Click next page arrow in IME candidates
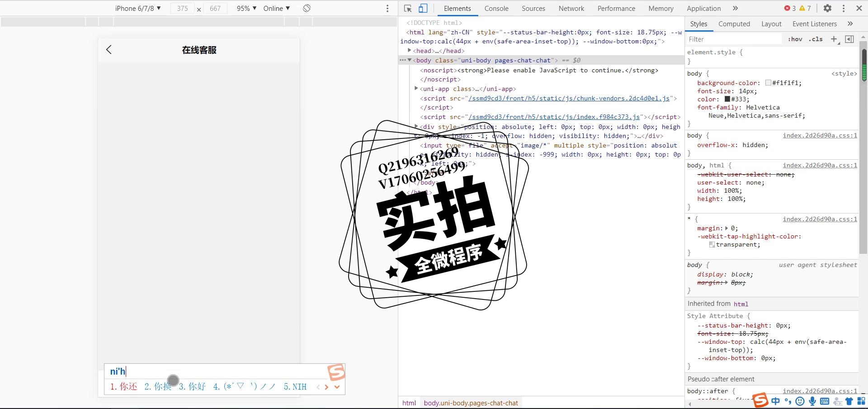 [326, 387]
